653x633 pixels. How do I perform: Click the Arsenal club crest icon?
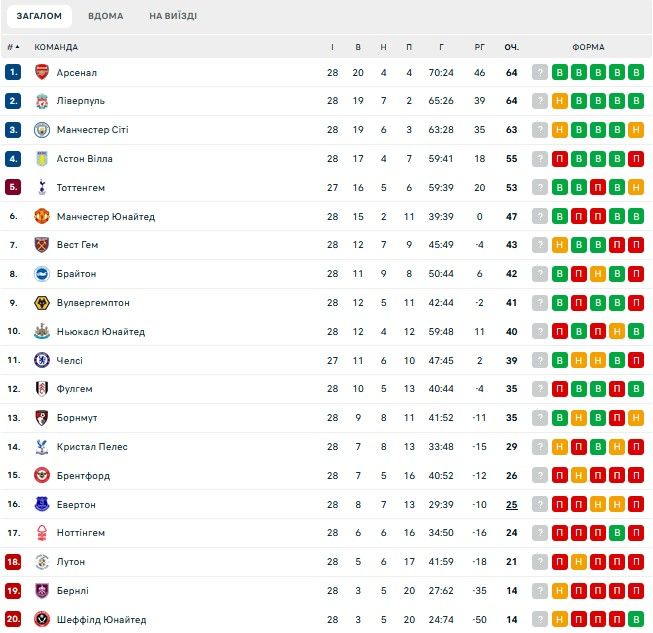pyautogui.click(x=41, y=72)
